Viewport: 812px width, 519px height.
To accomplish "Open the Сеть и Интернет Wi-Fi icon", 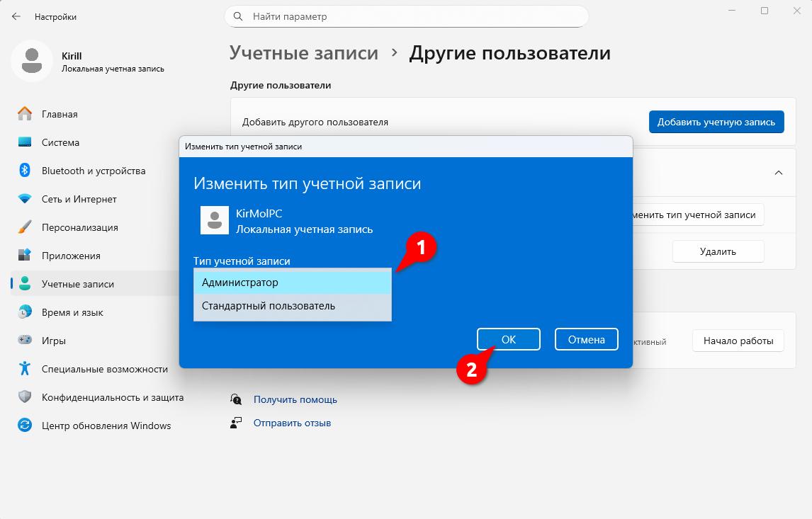I will point(24,199).
